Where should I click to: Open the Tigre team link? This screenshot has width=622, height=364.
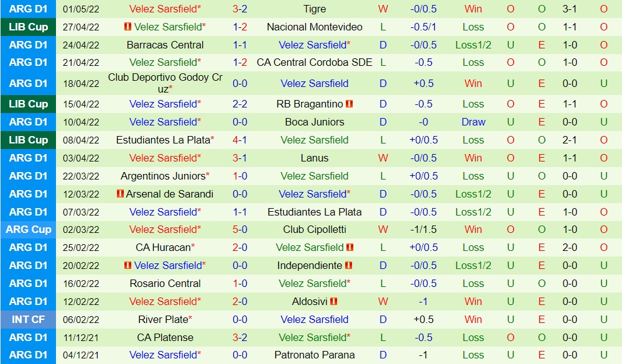point(314,9)
